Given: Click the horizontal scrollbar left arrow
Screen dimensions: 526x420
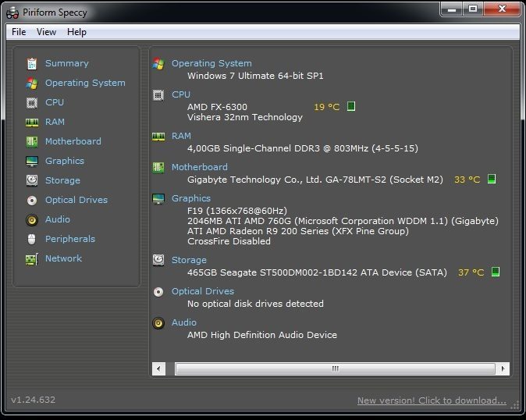Looking at the screenshot, I should [158, 369].
